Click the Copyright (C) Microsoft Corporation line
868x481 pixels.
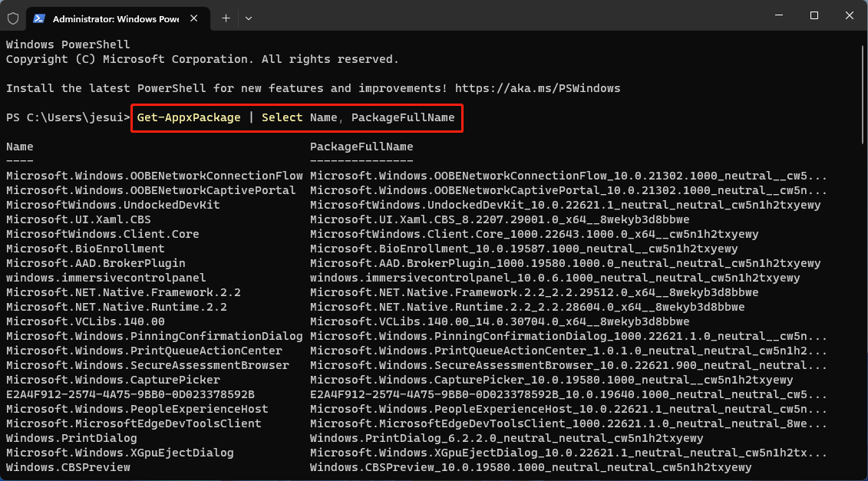pos(203,59)
